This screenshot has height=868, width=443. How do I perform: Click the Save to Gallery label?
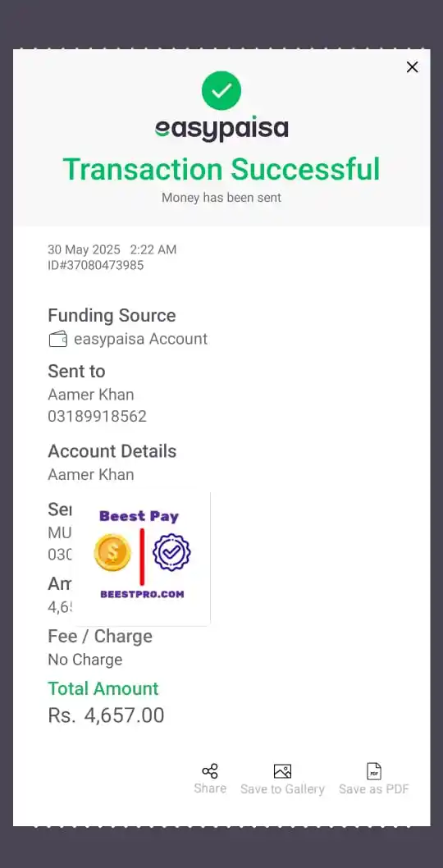(x=282, y=789)
